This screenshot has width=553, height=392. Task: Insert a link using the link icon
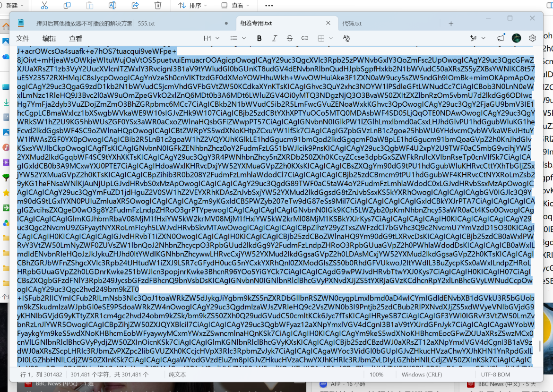pos(305,38)
